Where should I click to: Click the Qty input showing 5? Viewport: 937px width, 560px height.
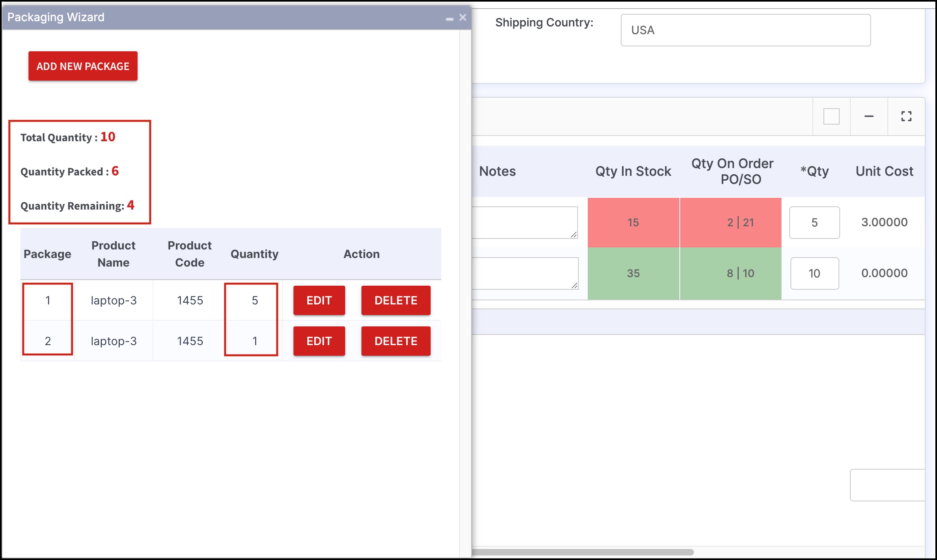pos(814,223)
